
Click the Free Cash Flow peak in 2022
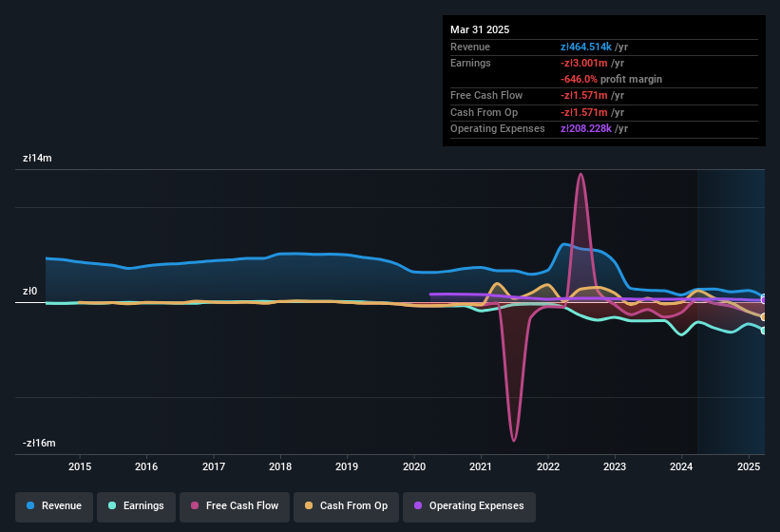[580, 175]
